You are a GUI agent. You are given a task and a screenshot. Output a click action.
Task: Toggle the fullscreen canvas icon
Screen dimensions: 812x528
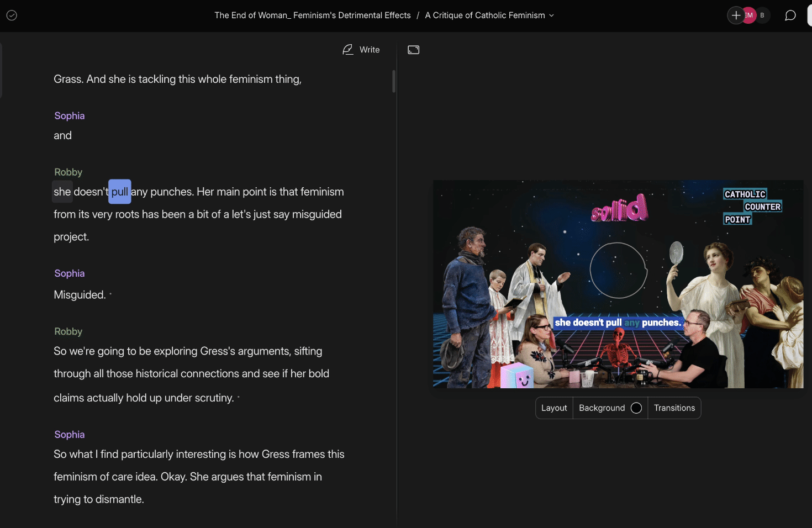pos(414,50)
